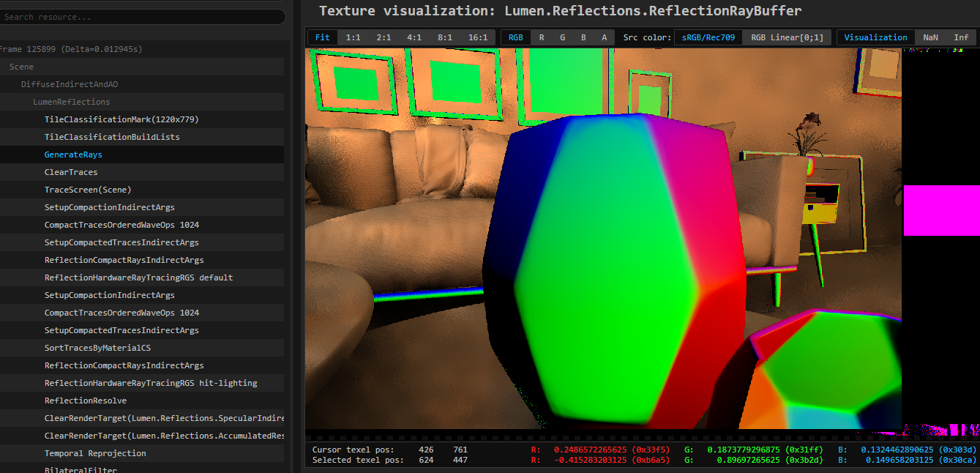The height and width of the screenshot is (473, 980).
Task: Open the RGB Linear[0;1] range selector
Action: 786,37
